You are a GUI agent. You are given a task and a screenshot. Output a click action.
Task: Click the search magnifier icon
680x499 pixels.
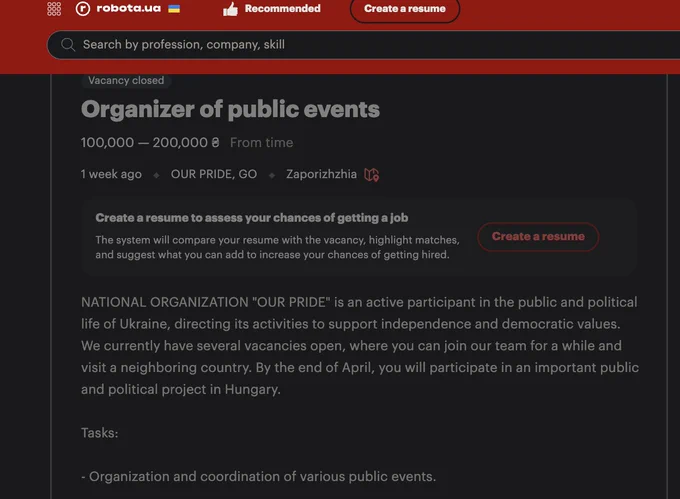68,44
